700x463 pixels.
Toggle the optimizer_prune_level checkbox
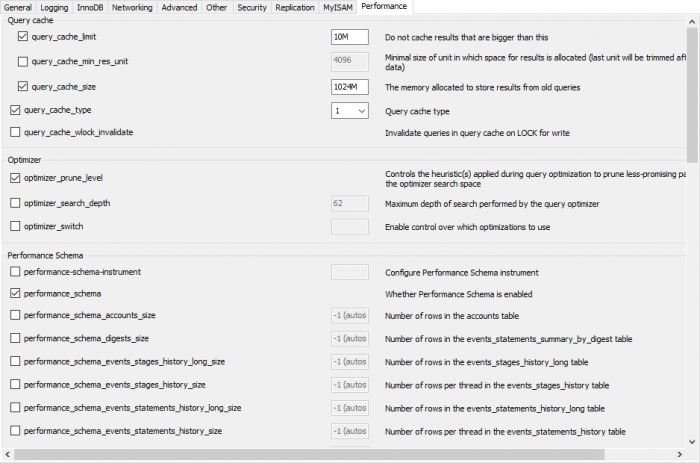15,178
